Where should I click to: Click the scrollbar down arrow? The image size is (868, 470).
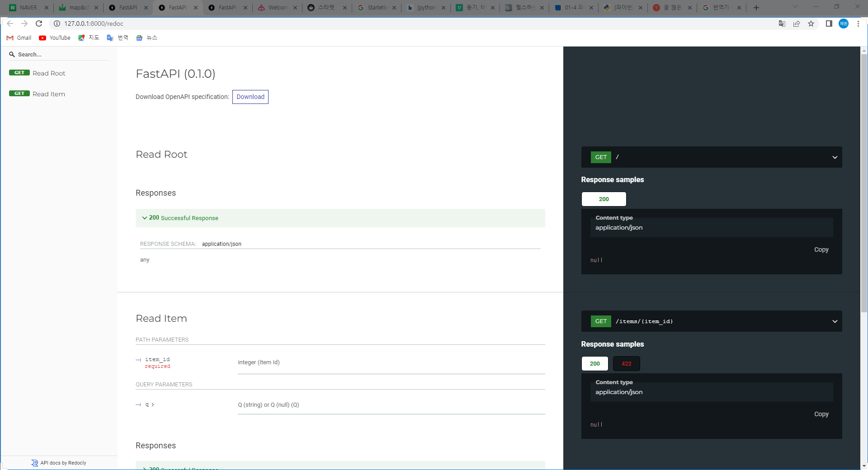pos(864,466)
